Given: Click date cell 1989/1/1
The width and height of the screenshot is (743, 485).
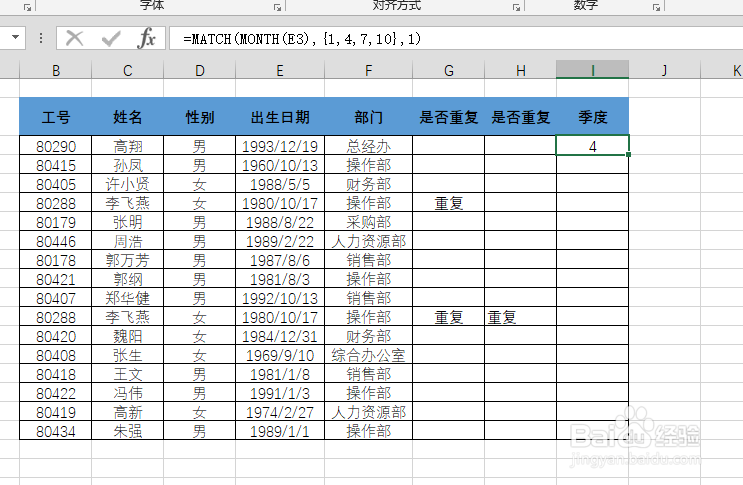Looking at the screenshot, I should pos(280,431).
